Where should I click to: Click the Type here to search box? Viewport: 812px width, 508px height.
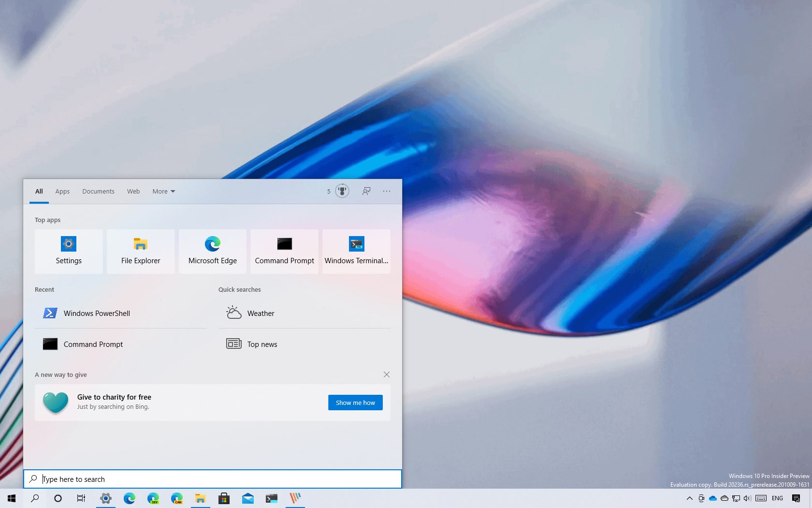coord(213,479)
